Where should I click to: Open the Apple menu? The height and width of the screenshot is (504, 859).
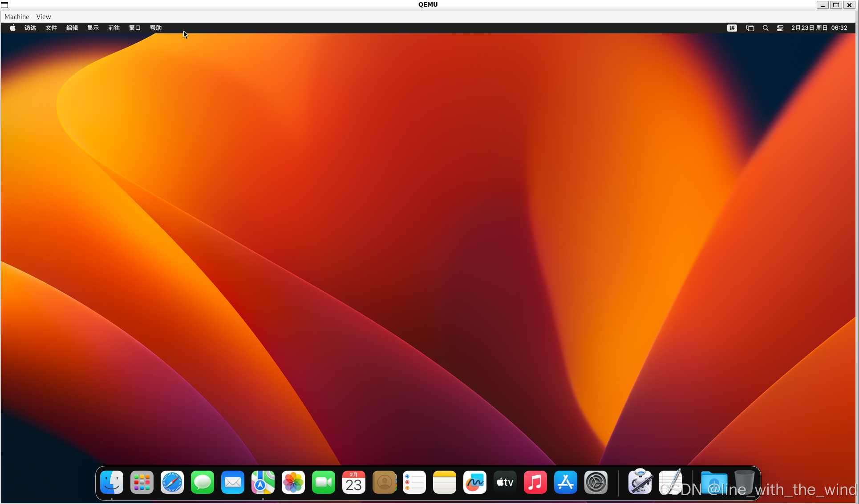pyautogui.click(x=13, y=28)
